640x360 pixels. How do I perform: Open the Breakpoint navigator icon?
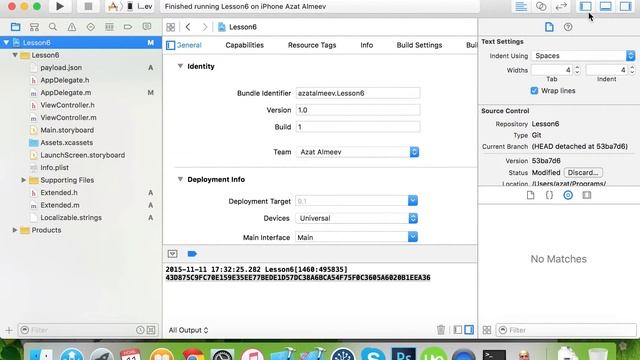(128, 27)
